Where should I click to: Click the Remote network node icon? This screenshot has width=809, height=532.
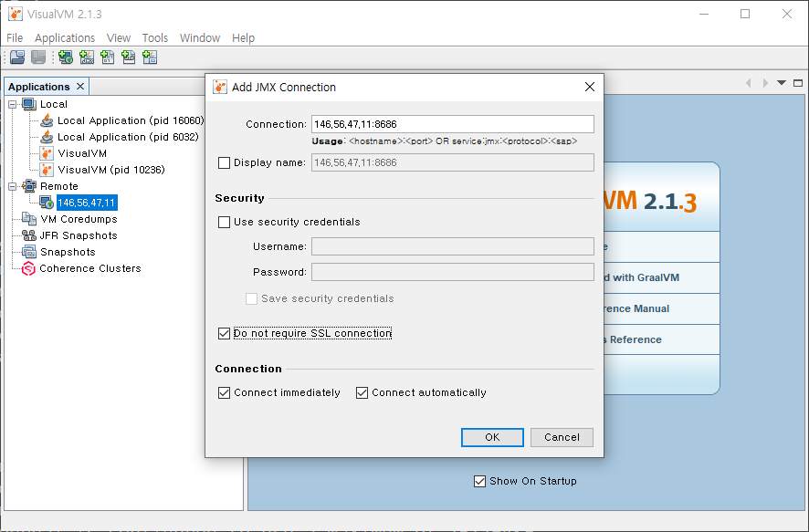29,186
